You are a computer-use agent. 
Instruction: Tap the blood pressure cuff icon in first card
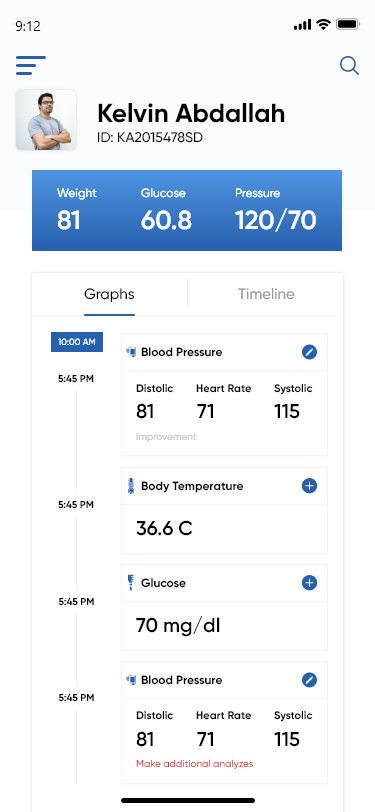[x=132, y=352]
